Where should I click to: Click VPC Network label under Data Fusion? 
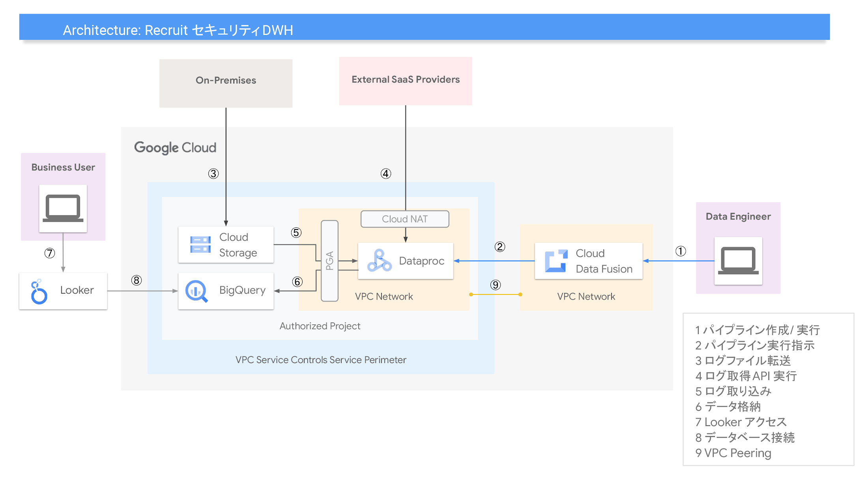coord(586,296)
